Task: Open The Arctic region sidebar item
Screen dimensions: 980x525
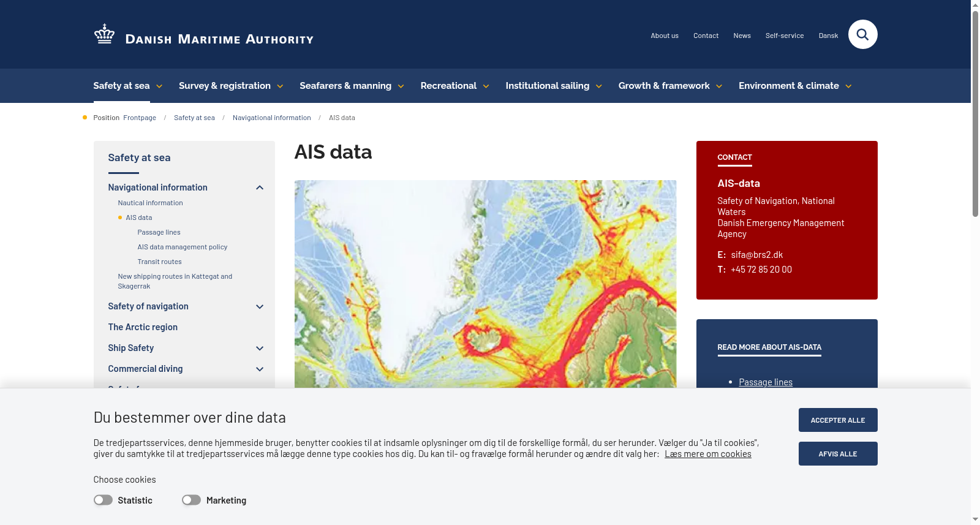Action: tap(143, 327)
